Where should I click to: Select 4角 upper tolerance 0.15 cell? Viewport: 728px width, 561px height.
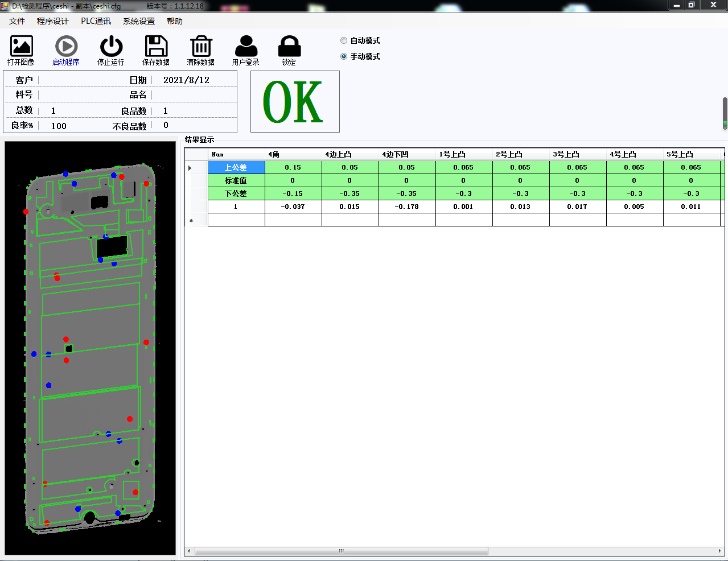coord(293,167)
